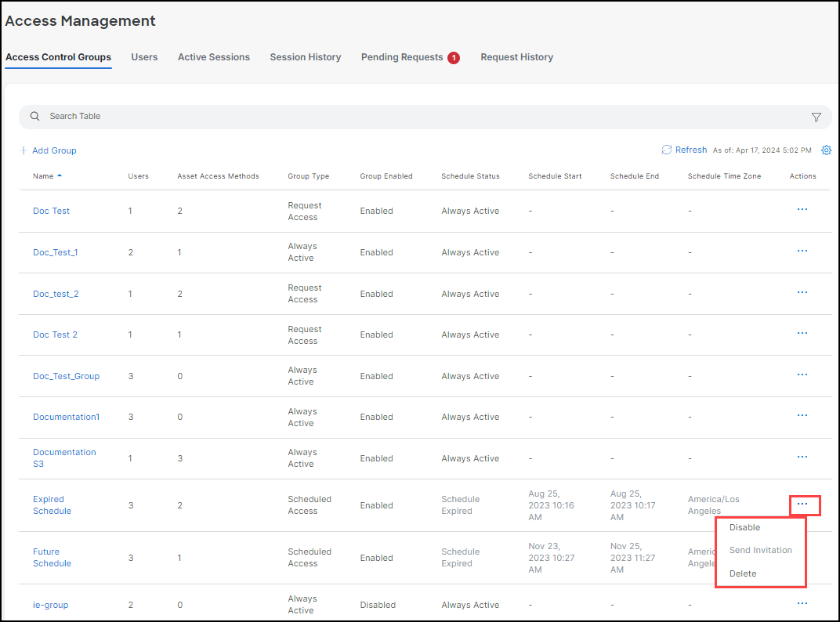Click the plus icon next to Add Group
The width and height of the screenshot is (840, 622).
tap(24, 150)
